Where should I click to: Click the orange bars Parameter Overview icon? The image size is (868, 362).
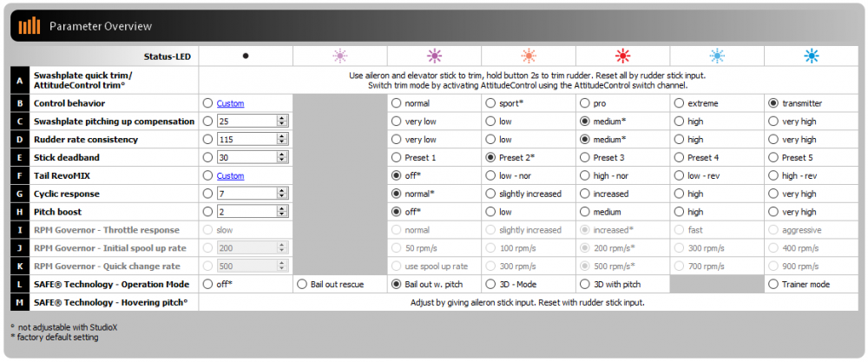(30, 26)
